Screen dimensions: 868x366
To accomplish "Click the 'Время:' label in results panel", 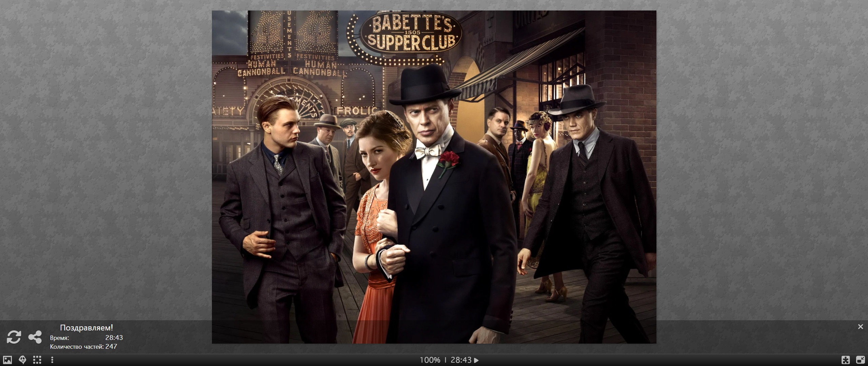I will [60, 338].
